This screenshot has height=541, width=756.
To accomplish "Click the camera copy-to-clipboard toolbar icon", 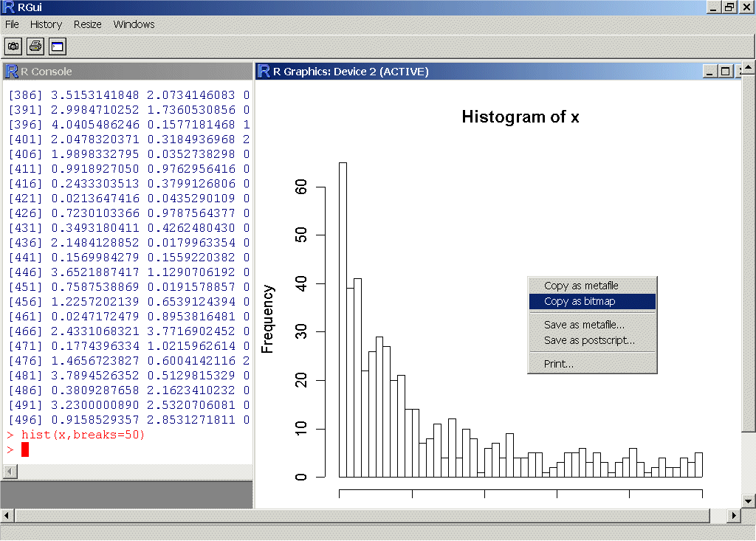I will tap(13, 46).
